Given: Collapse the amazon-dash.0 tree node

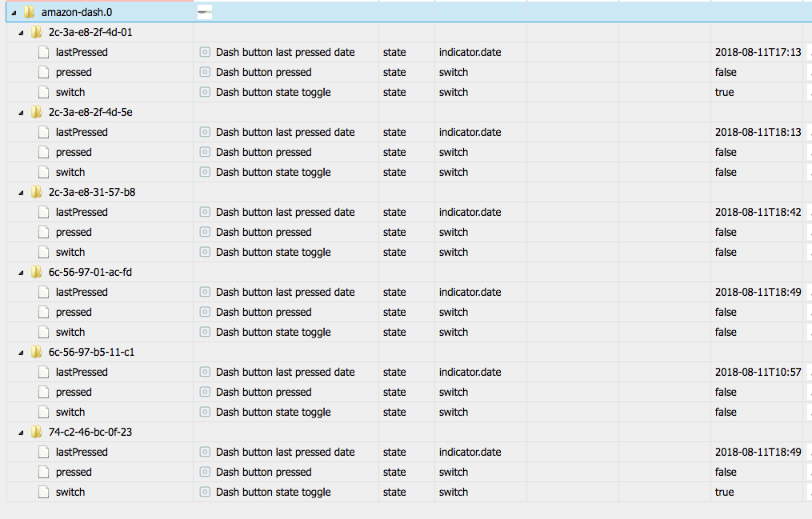Looking at the screenshot, I should click(14, 13).
